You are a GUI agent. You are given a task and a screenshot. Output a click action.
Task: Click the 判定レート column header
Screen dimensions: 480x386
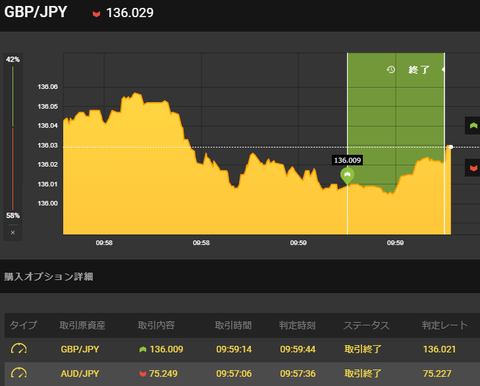445,325
